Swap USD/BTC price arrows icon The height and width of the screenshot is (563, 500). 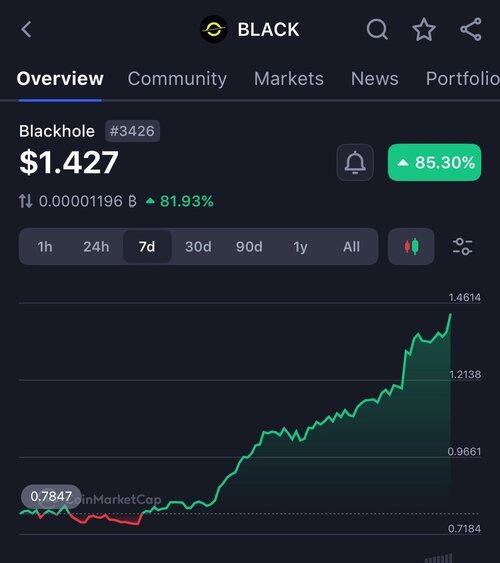[25, 201]
